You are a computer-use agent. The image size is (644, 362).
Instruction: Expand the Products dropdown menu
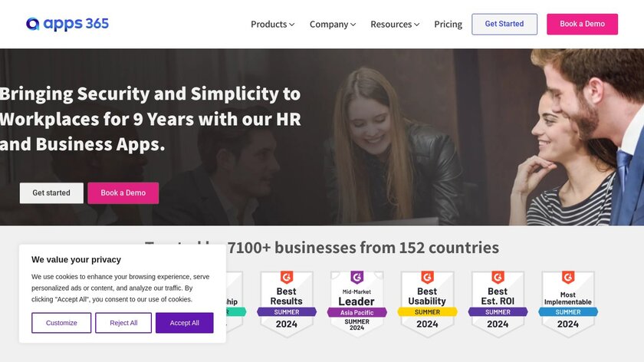point(272,24)
